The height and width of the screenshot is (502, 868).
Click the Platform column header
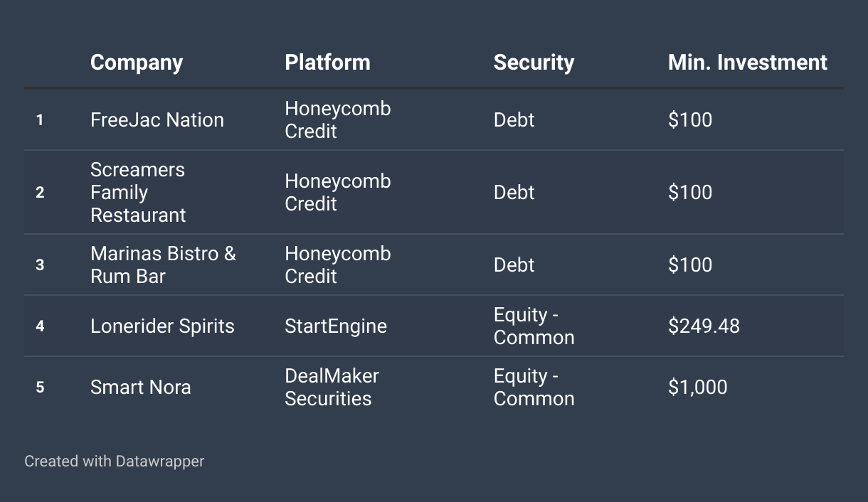(x=327, y=63)
